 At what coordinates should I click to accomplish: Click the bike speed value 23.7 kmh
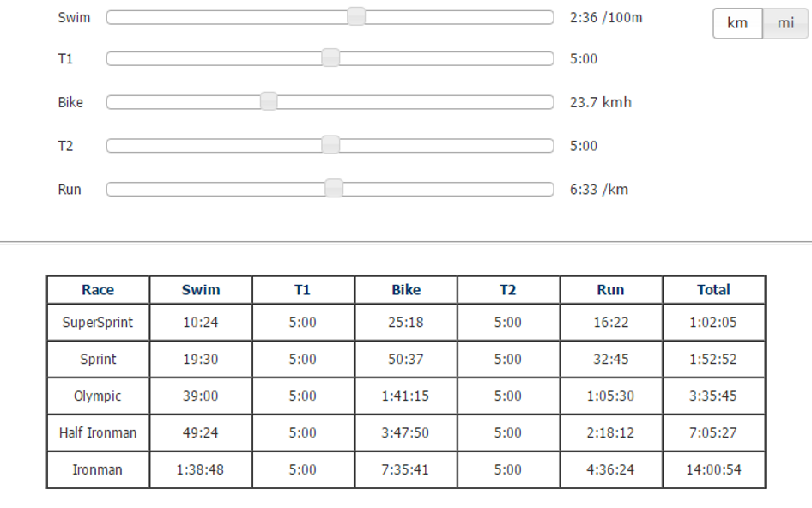coord(601,102)
